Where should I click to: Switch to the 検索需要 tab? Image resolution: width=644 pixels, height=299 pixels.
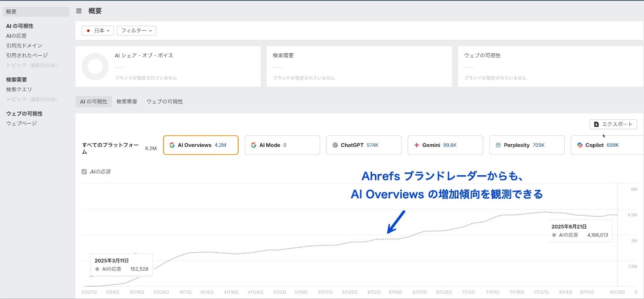[x=127, y=102]
